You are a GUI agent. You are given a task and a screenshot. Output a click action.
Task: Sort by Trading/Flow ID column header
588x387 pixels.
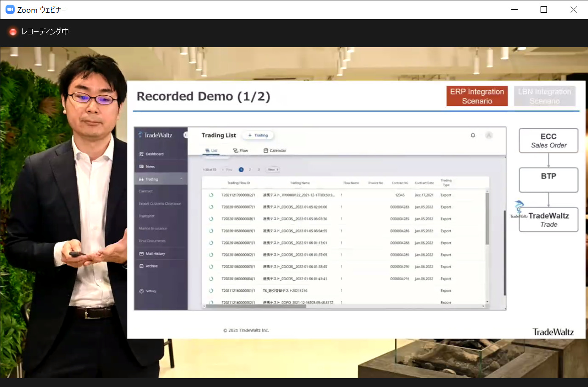pos(239,183)
